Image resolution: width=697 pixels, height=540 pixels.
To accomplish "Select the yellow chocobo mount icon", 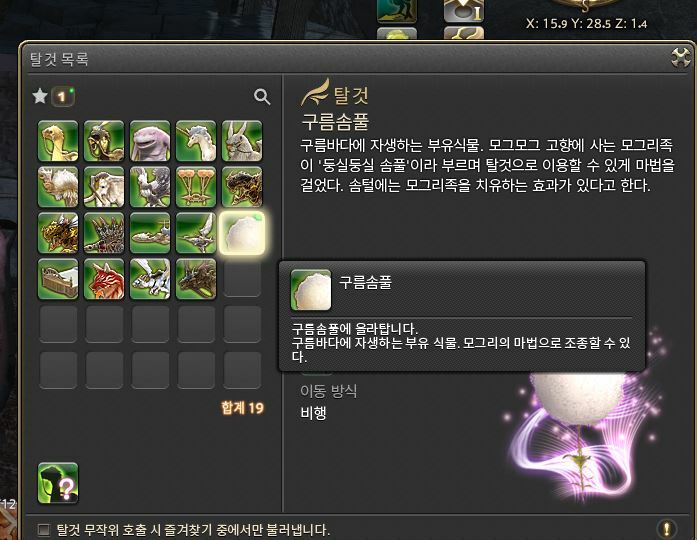I will pos(58,141).
